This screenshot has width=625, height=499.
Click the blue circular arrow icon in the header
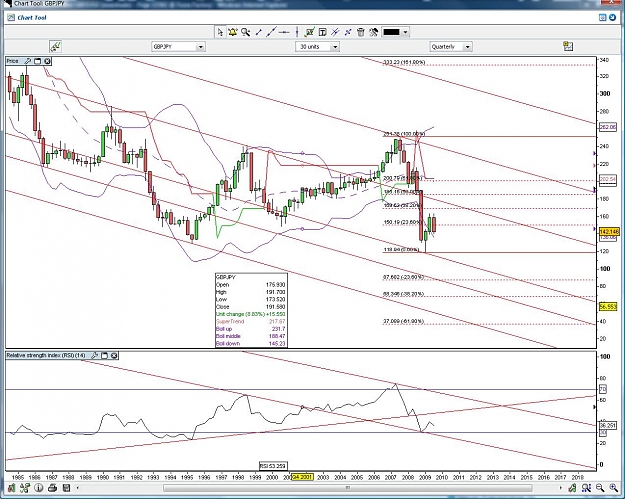click(x=613, y=18)
